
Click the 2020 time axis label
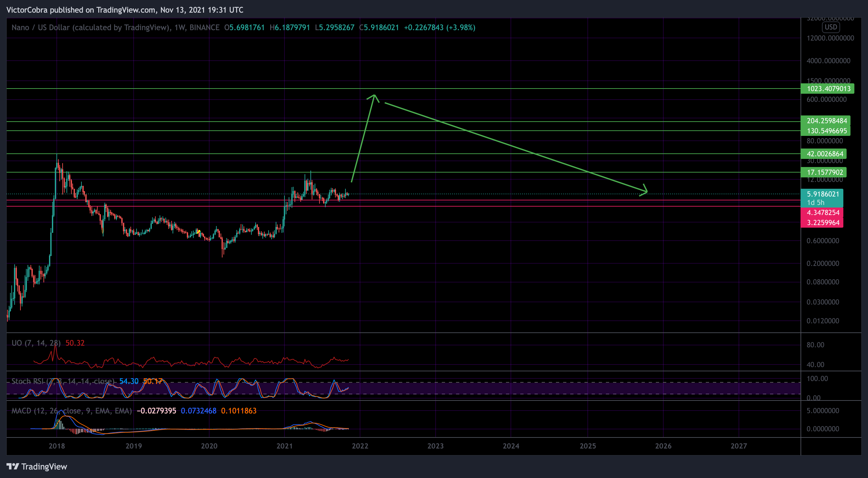click(209, 446)
